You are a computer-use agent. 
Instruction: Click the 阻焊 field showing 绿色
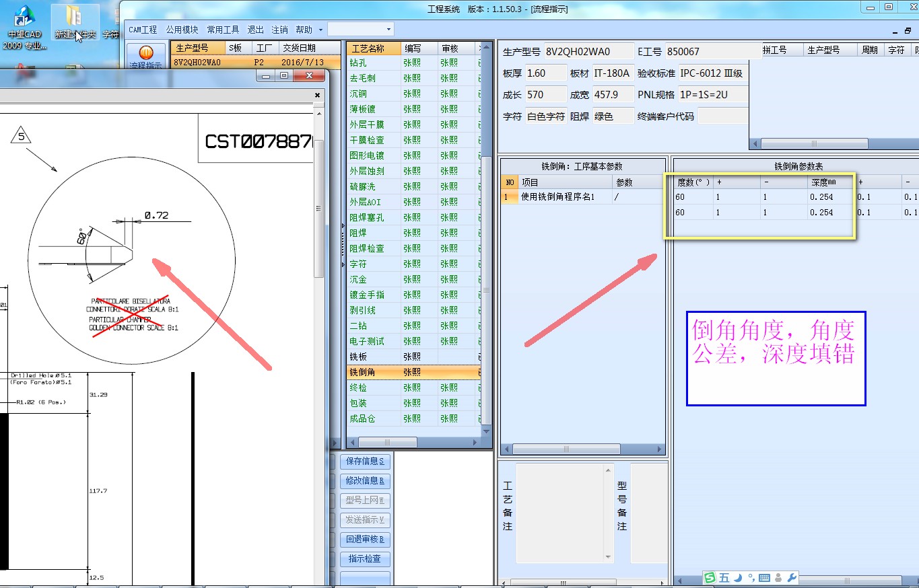pyautogui.click(x=613, y=116)
